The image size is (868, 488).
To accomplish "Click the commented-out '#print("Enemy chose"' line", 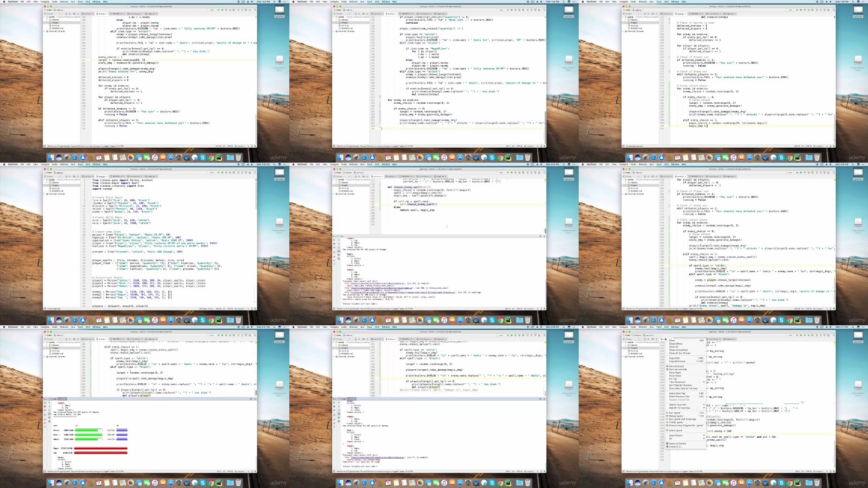I will point(440,390).
